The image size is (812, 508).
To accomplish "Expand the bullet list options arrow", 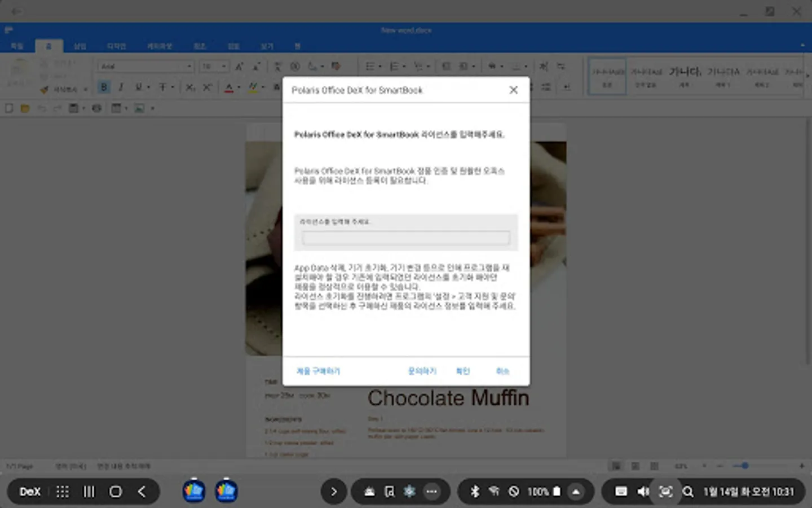I will 380,67.
